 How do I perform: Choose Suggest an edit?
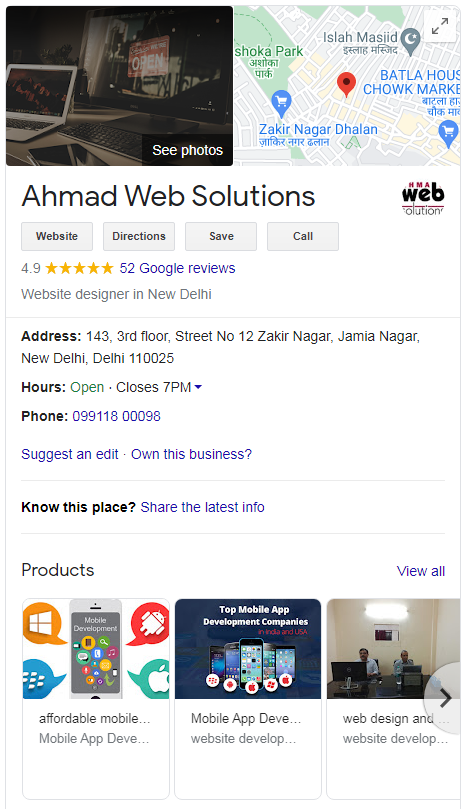click(x=70, y=454)
